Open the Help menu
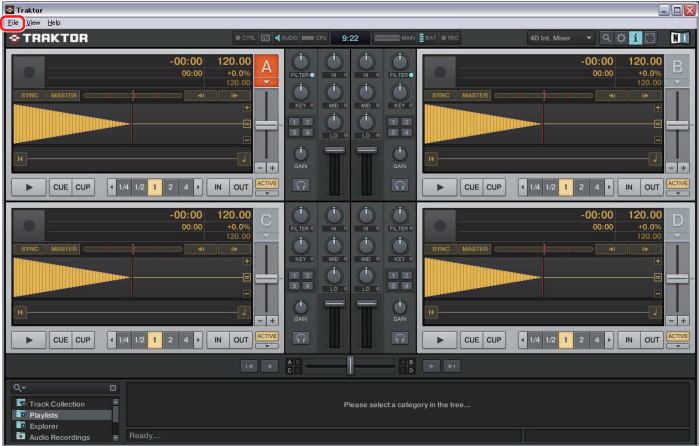This screenshot has width=699, height=446. [54, 22]
